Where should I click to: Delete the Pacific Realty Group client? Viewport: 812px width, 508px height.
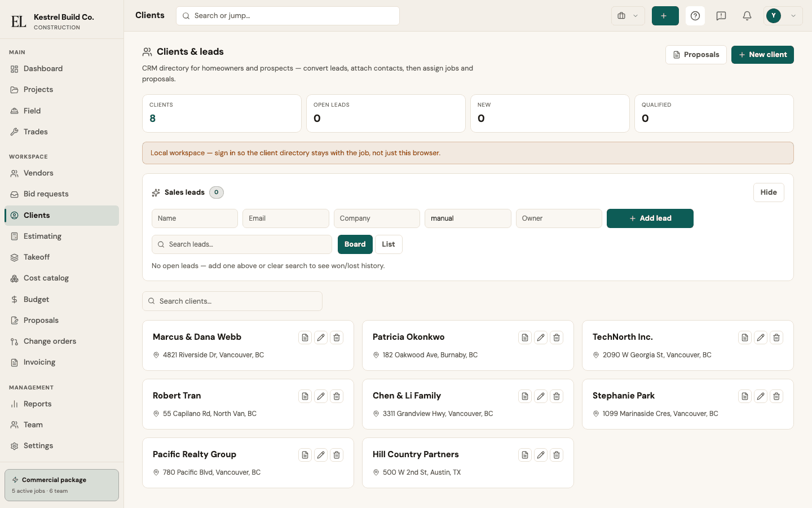point(337,455)
